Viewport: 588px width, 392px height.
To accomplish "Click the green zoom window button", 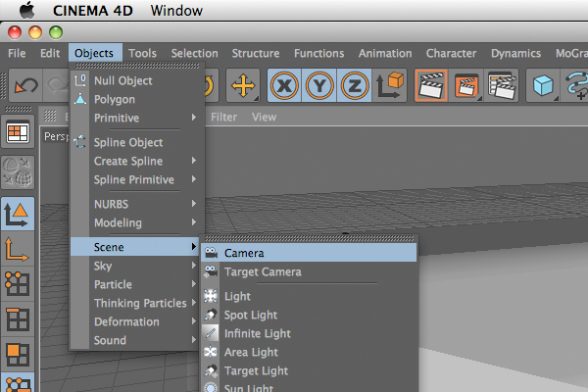I will click(x=56, y=32).
